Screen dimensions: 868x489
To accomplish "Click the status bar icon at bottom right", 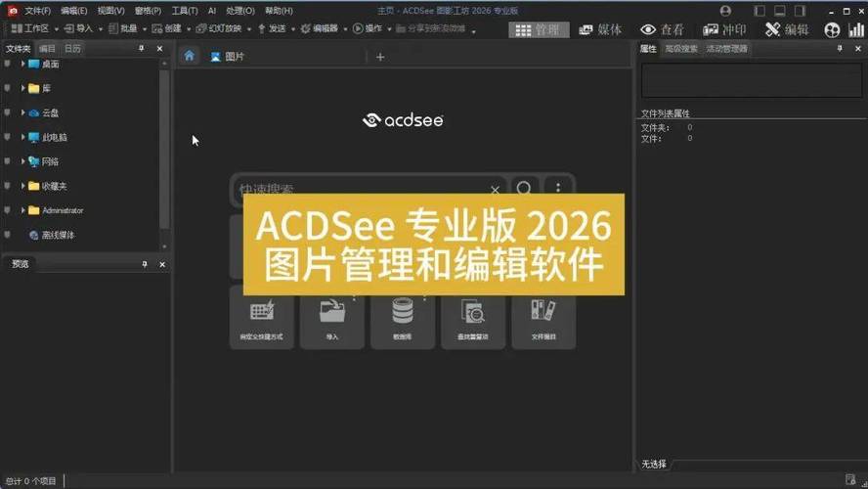I will (x=850, y=479).
